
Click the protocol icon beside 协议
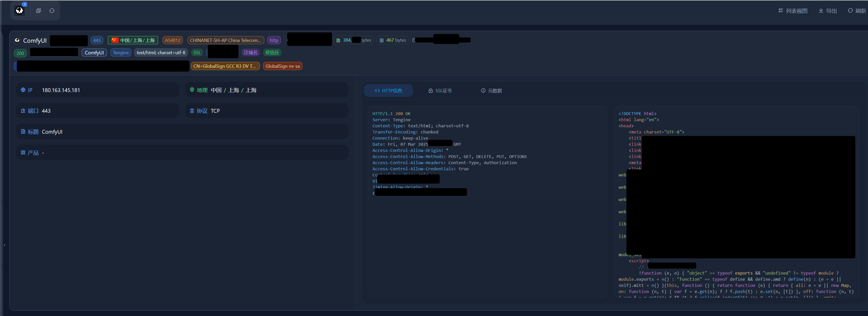[x=192, y=111]
